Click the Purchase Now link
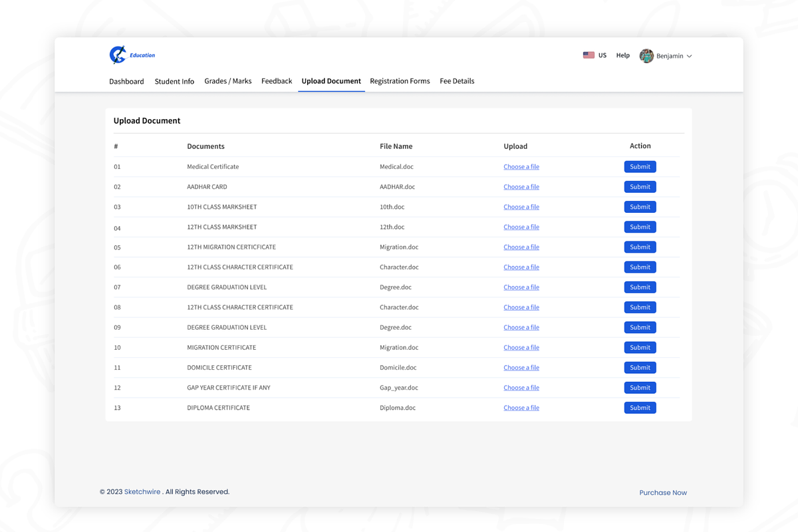Viewport: 798px width, 532px height. [663, 493]
